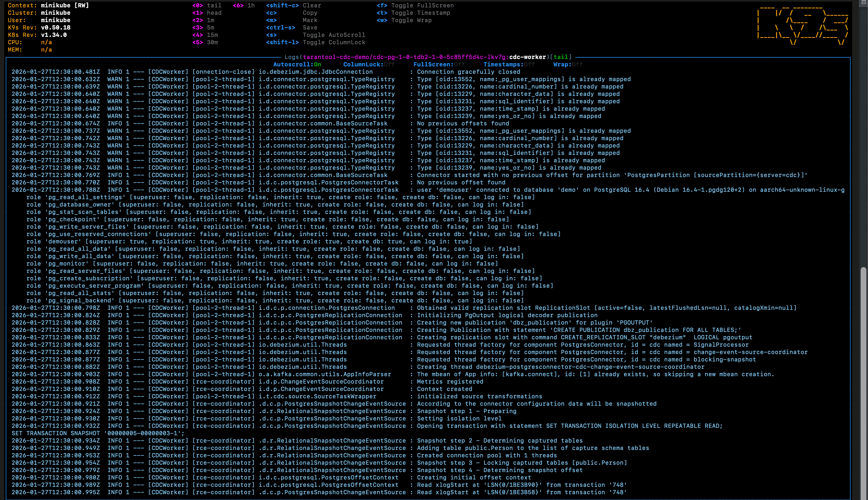Click the CPU n/a value
The width and height of the screenshot is (868, 500).
[x=46, y=42]
